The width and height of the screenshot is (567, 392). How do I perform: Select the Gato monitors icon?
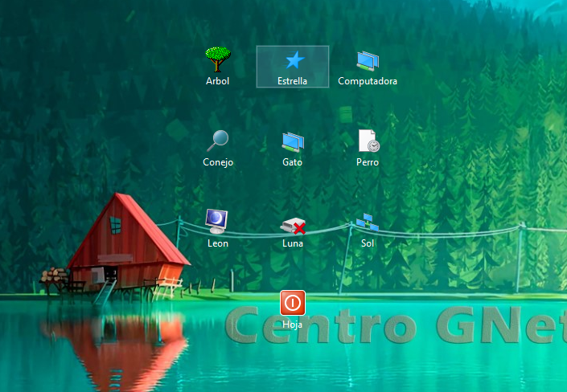pos(293,141)
